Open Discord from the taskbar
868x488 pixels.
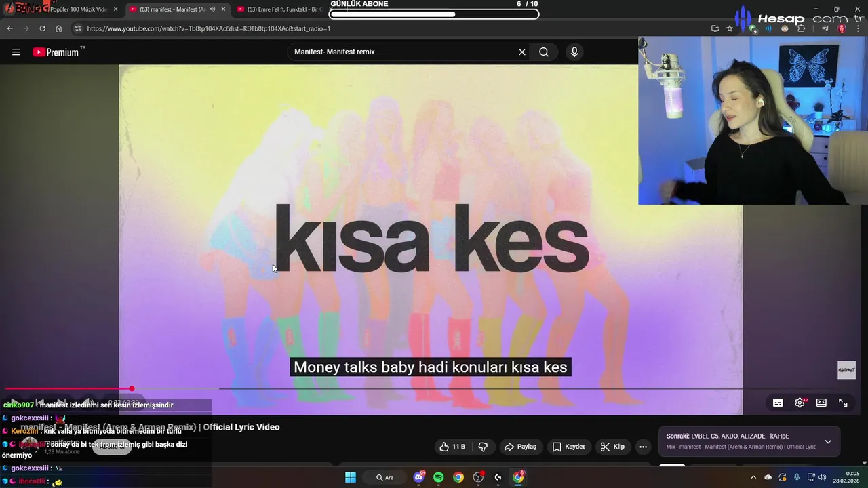point(418,477)
